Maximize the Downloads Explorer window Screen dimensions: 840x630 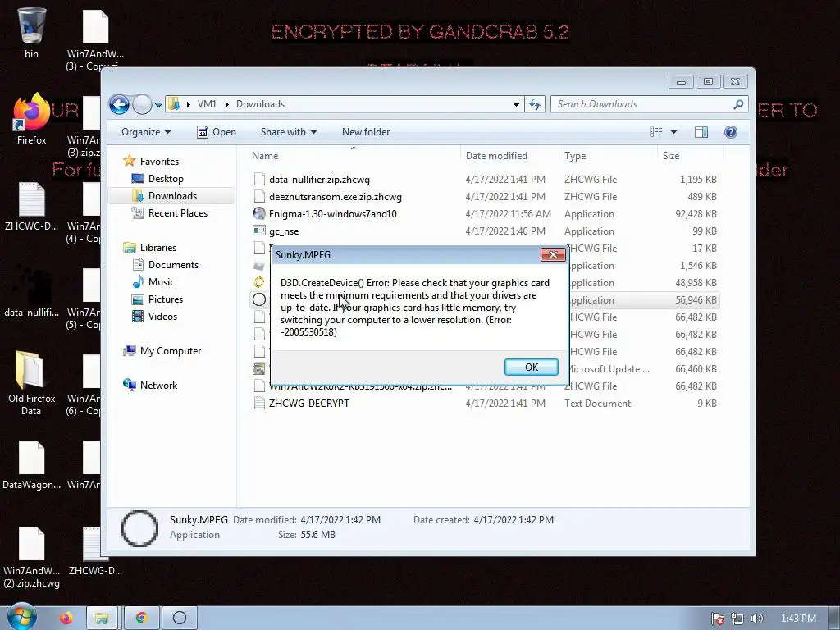tap(708, 81)
